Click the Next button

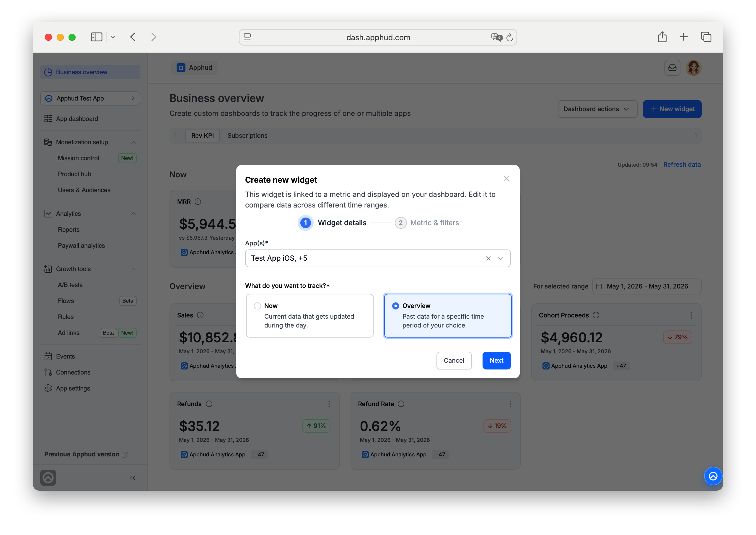coord(496,360)
